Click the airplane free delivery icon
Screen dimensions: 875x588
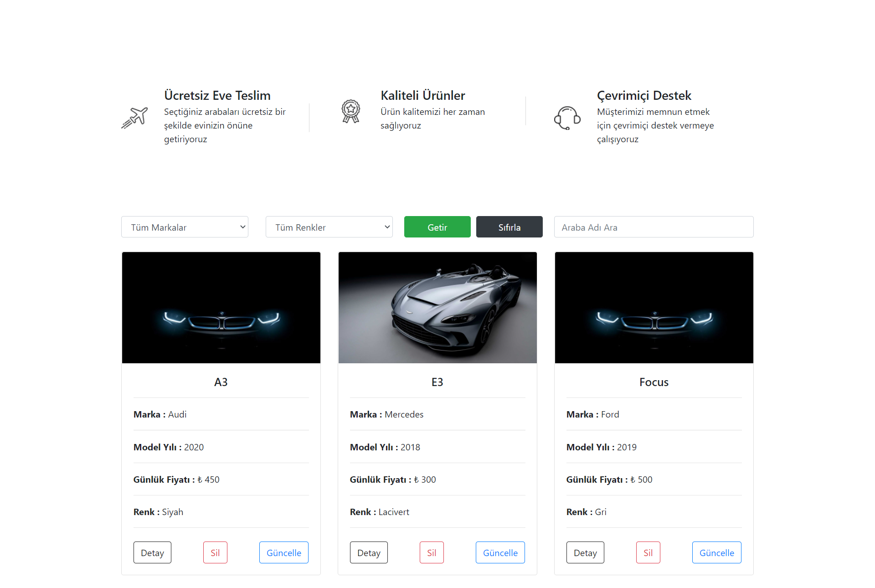click(x=134, y=118)
